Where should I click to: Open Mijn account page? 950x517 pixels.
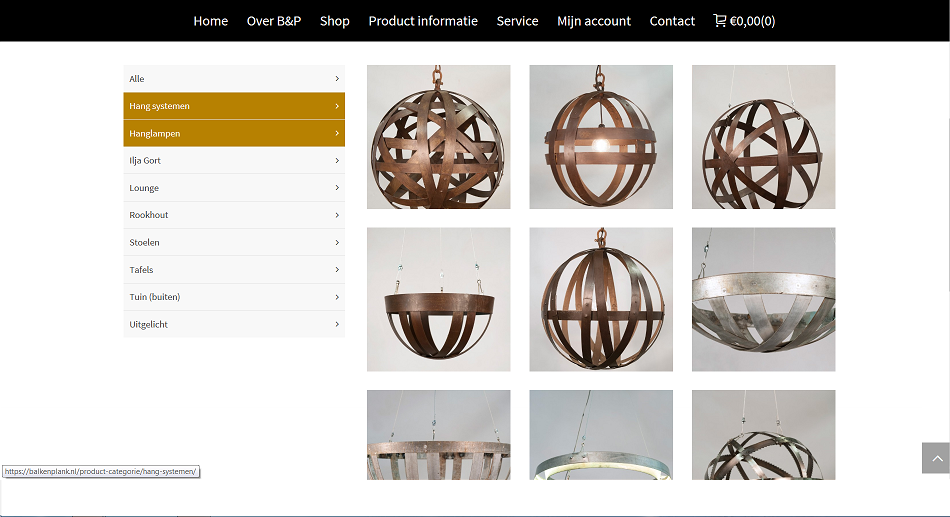coord(594,21)
